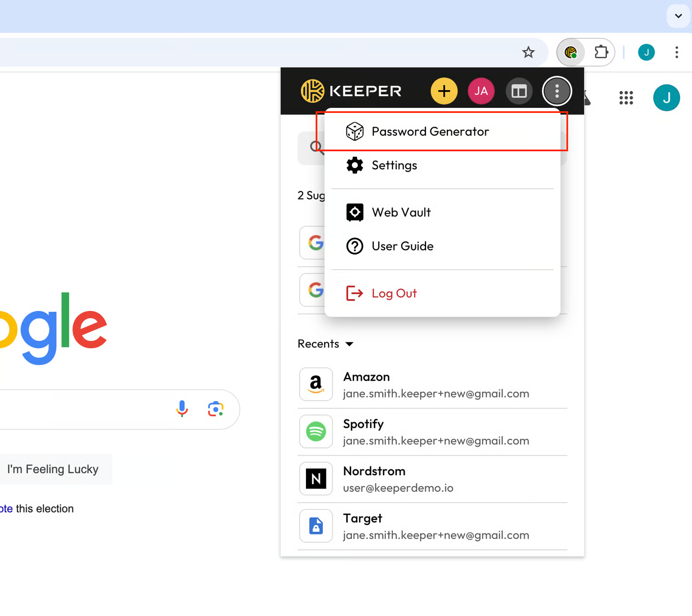692x616 pixels.
Task: Open the tab search chevron dropdown
Action: pos(678,16)
